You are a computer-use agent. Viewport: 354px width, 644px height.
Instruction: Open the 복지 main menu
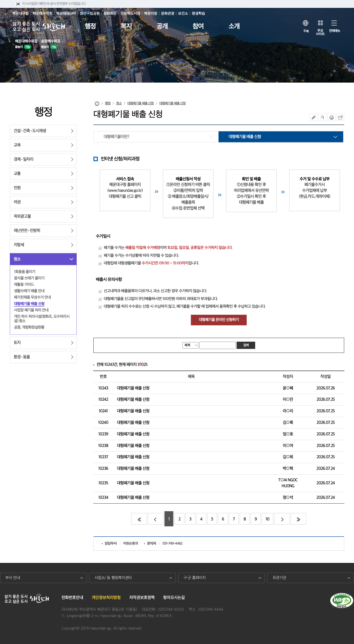[126, 26]
